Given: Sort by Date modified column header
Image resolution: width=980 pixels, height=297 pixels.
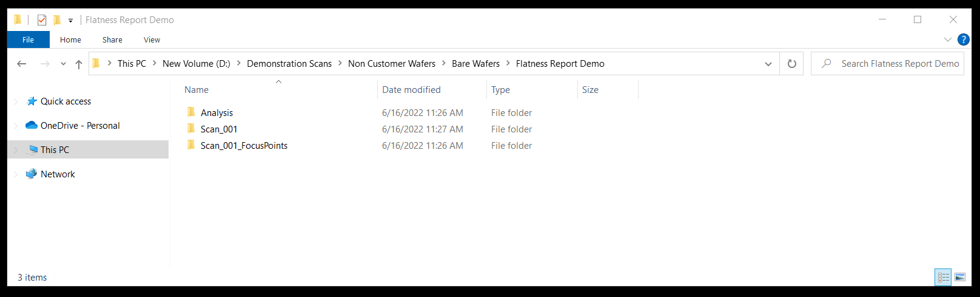Looking at the screenshot, I should coord(411,90).
